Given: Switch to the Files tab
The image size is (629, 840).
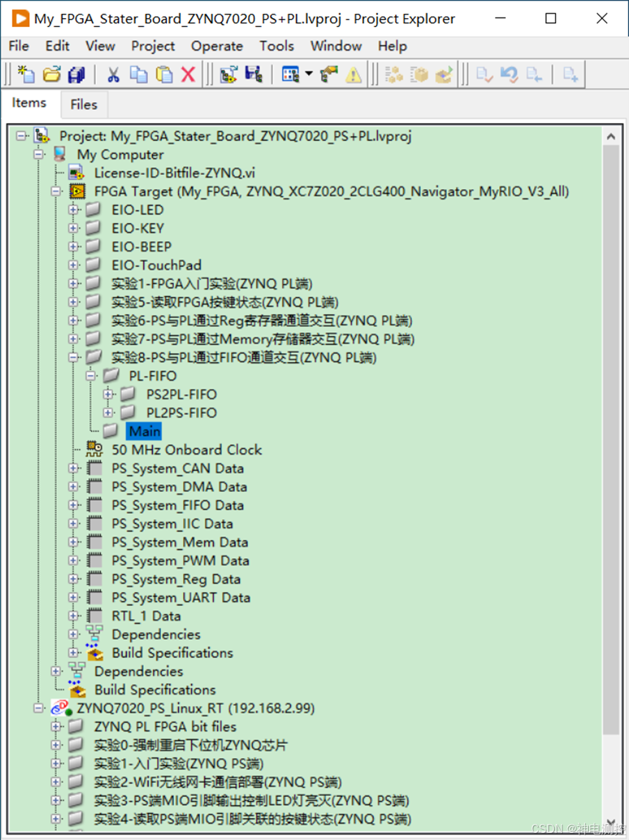Looking at the screenshot, I should 83,105.
